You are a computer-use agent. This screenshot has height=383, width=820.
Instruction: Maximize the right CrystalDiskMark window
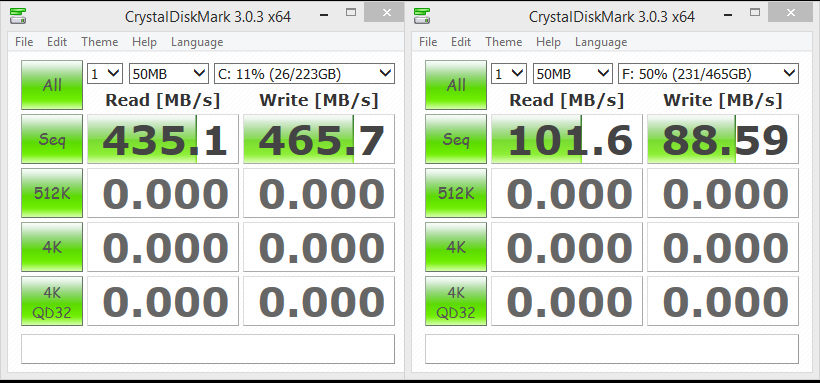755,13
